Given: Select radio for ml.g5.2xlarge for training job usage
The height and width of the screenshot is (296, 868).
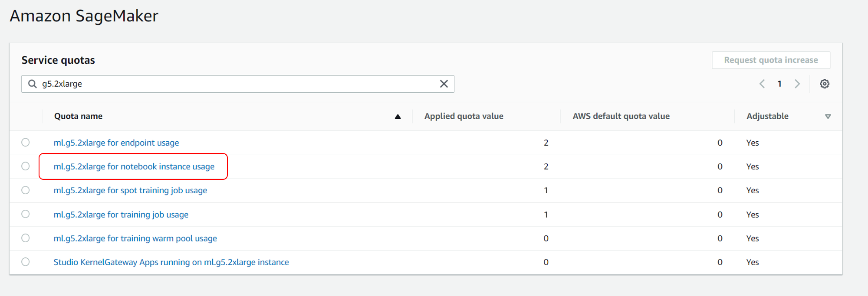Looking at the screenshot, I should point(26,214).
